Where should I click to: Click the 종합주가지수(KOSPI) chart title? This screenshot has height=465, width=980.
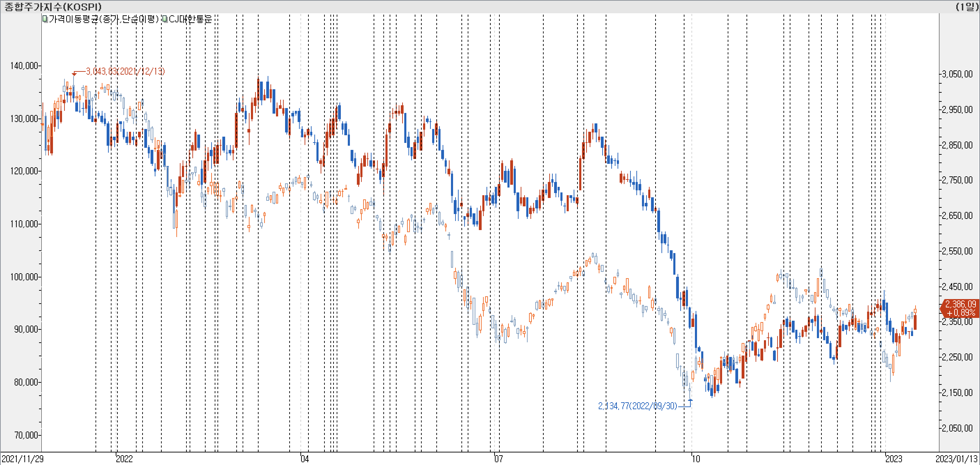53,7
